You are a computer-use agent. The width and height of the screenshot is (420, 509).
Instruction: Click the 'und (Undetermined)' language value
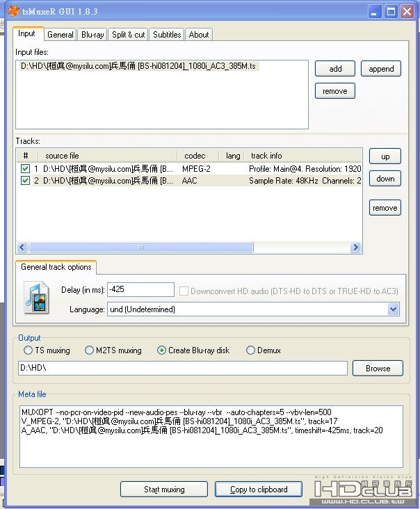143,309
